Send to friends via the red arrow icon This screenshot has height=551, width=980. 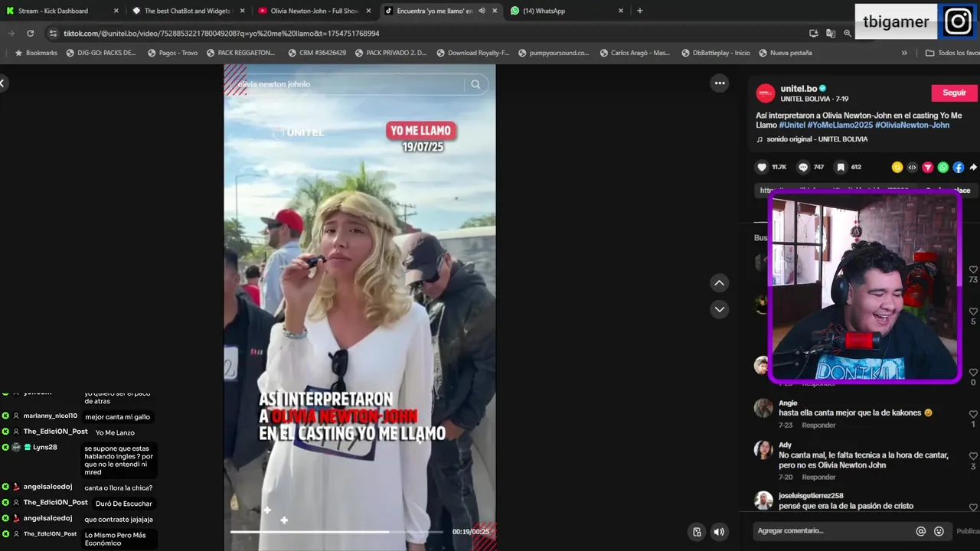coord(927,167)
